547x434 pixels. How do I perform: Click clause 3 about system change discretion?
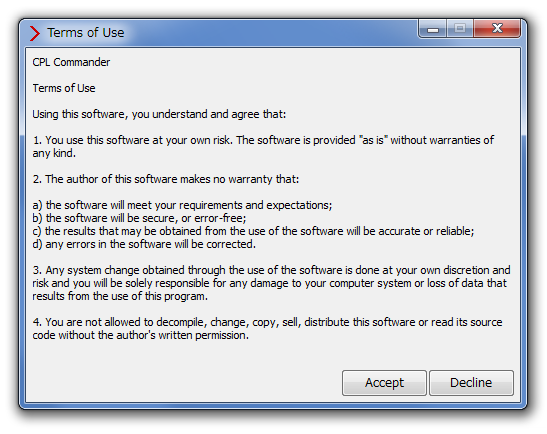[271, 283]
